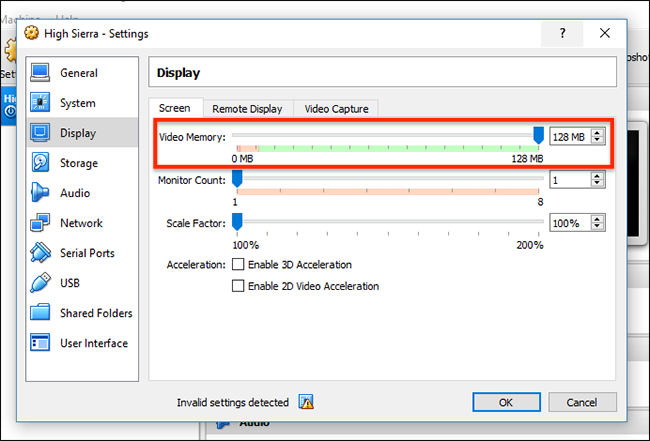Click the Scale Factor slider handle
Viewport: 650px width, 441px height.
[237, 221]
